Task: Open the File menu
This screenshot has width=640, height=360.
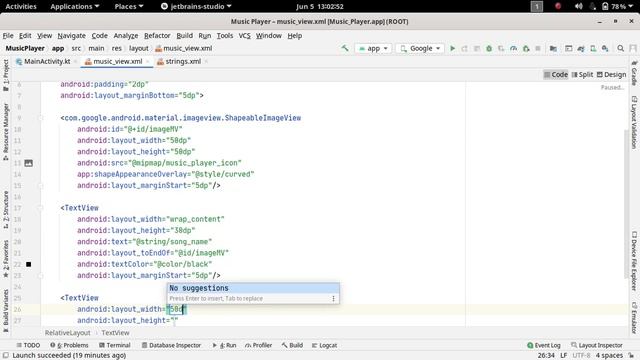Action: click(8, 36)
